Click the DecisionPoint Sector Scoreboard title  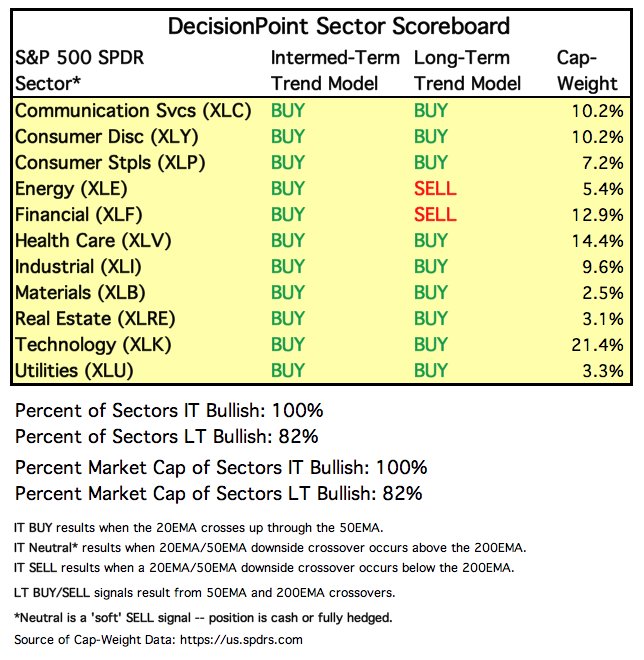338,26
